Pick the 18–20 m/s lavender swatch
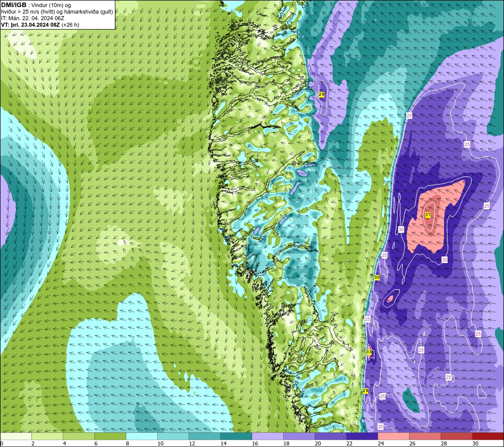This screenshot has width=504, height=447. [299, 436]
